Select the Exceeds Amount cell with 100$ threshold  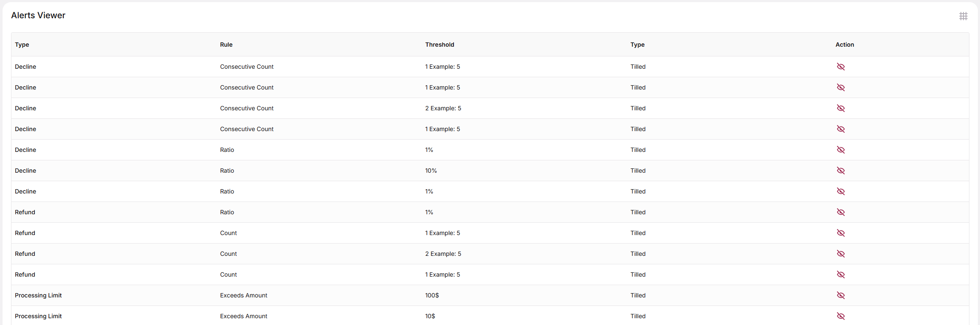point(244,295)
